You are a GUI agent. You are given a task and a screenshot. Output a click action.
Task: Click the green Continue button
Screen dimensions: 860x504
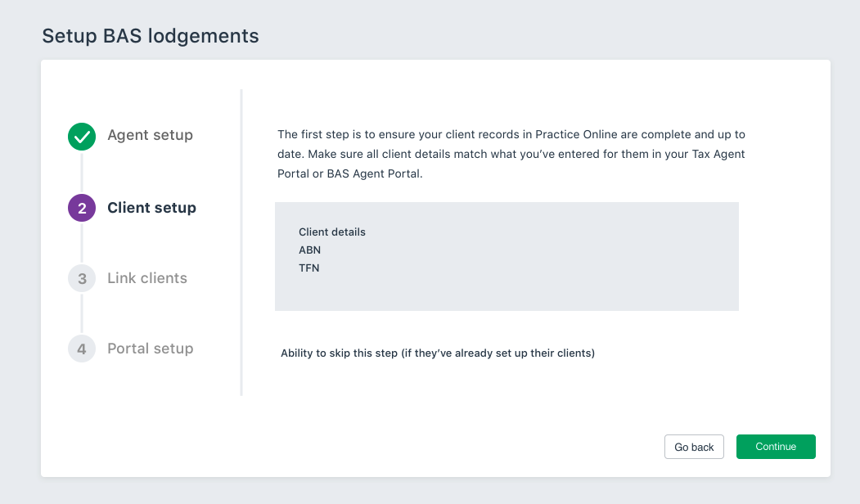776,447
